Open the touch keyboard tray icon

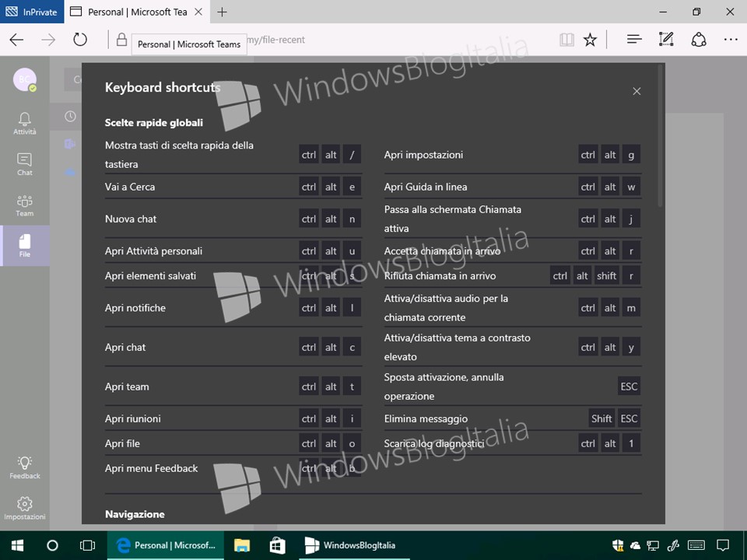pyautogui.click(x=696, y=545)
